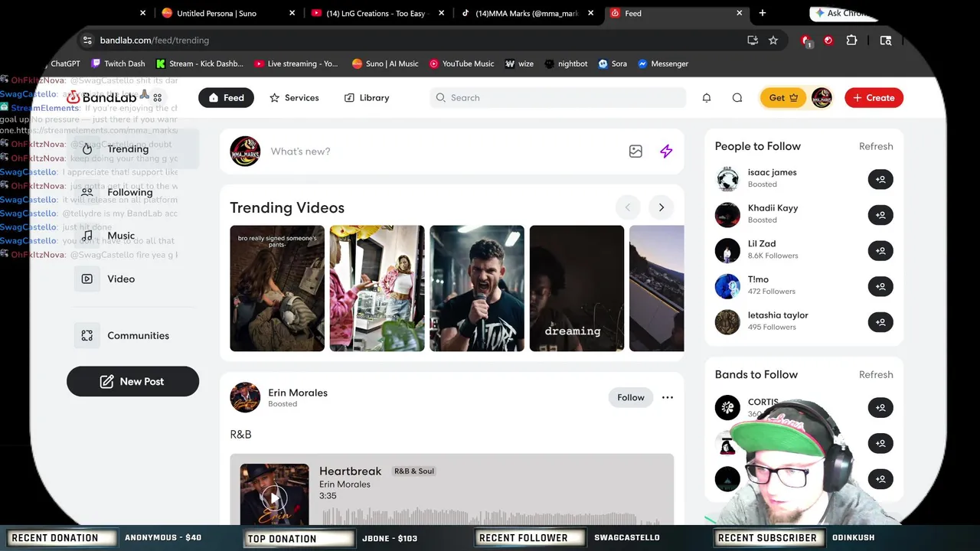Viewport: 980px width, 551px height.
Task: Open YouTube Music bookmark
Action: coord(462,64)
